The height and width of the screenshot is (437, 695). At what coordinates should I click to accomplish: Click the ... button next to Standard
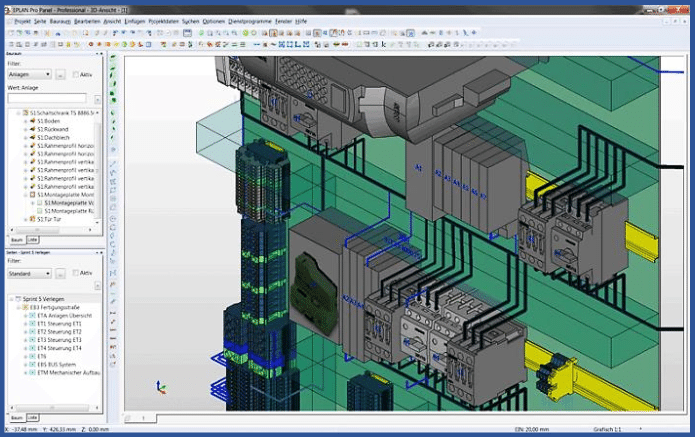60,273
